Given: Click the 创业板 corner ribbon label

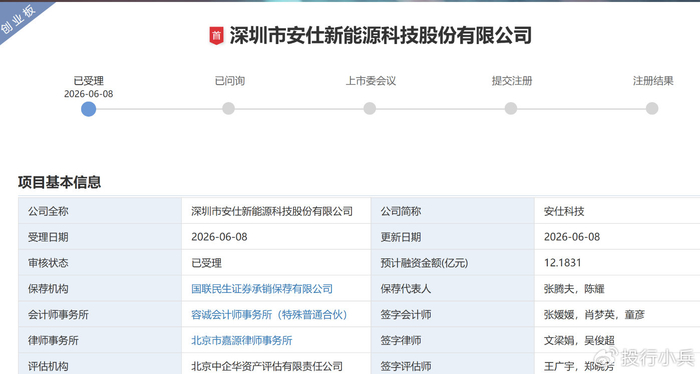Looking at the screenshot, I should point(18,20).
